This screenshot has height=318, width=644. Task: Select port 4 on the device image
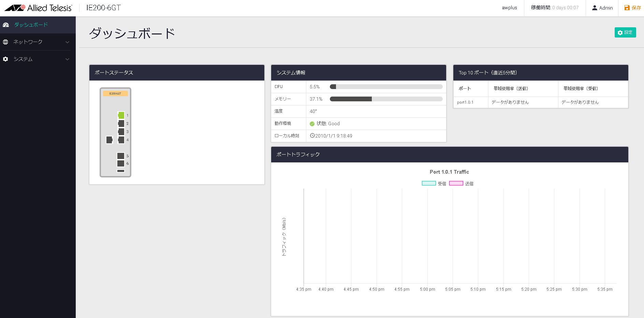(121, 140)
